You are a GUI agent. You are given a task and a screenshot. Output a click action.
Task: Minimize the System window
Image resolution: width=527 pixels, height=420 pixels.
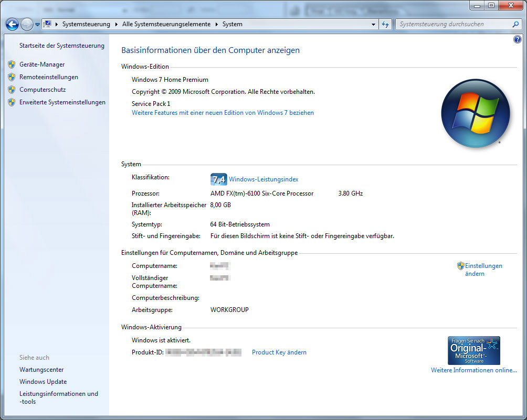click(477, 5)
